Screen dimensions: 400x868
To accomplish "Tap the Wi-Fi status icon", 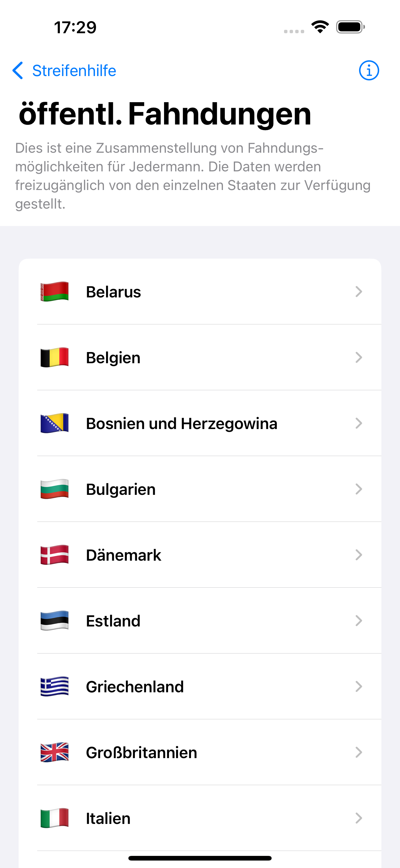I will pos(320,27).
